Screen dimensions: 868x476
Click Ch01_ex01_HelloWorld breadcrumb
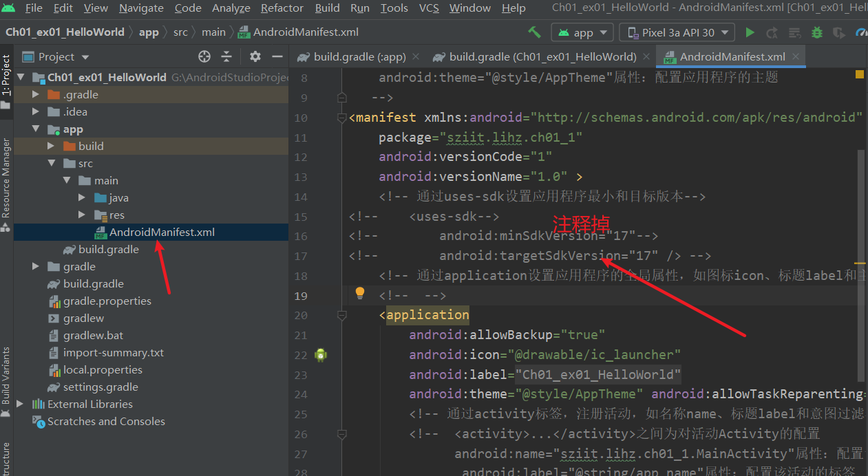(65, 32)
